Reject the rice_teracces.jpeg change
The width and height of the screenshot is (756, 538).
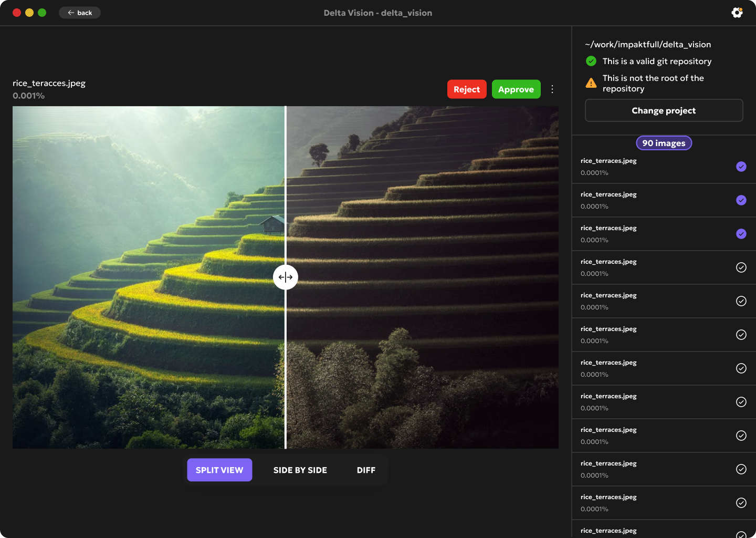[467, 89]
